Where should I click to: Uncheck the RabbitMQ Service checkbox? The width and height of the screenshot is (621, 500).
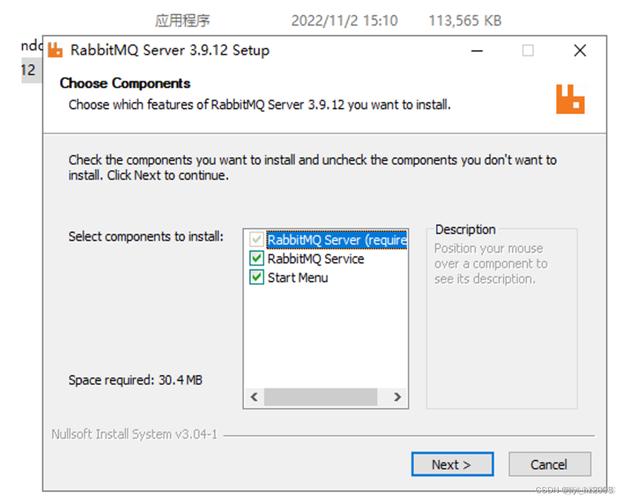pyautogui.click(x=257, y=258)
